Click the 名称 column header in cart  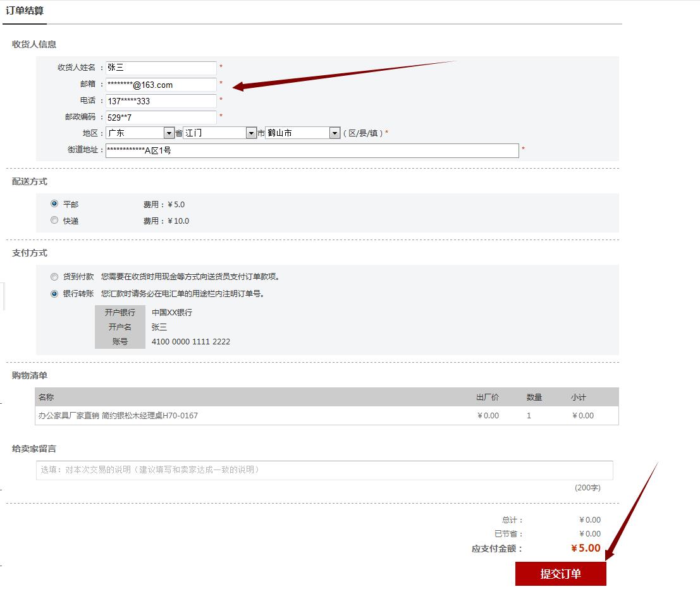(x=46, y=397)
